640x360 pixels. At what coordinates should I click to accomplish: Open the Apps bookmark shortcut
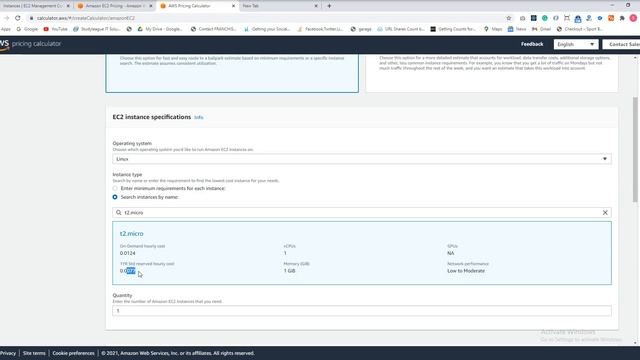[6, 29]
